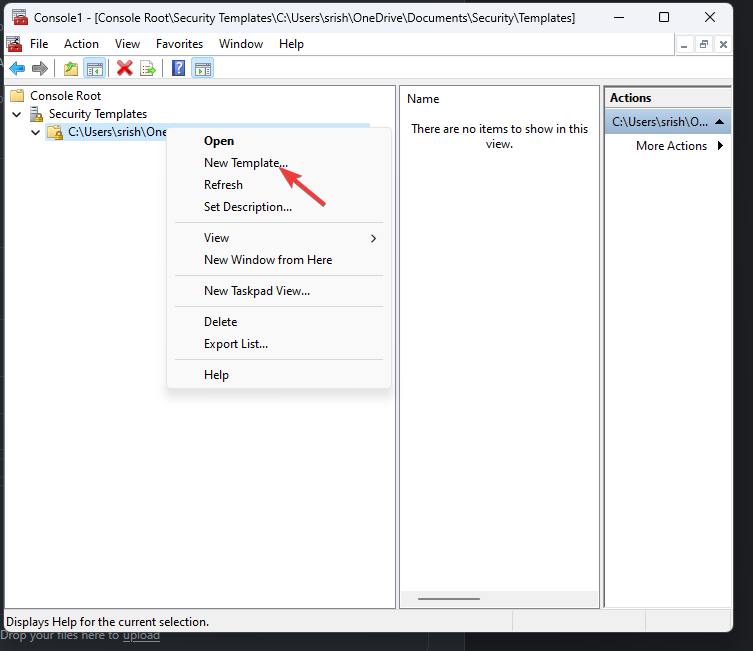
Task: Click the Export List toolbar icon
Action: [148, 69]
